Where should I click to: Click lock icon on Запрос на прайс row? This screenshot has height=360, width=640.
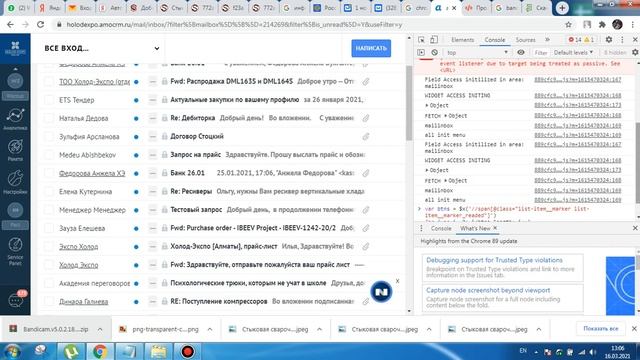point(164,155)
